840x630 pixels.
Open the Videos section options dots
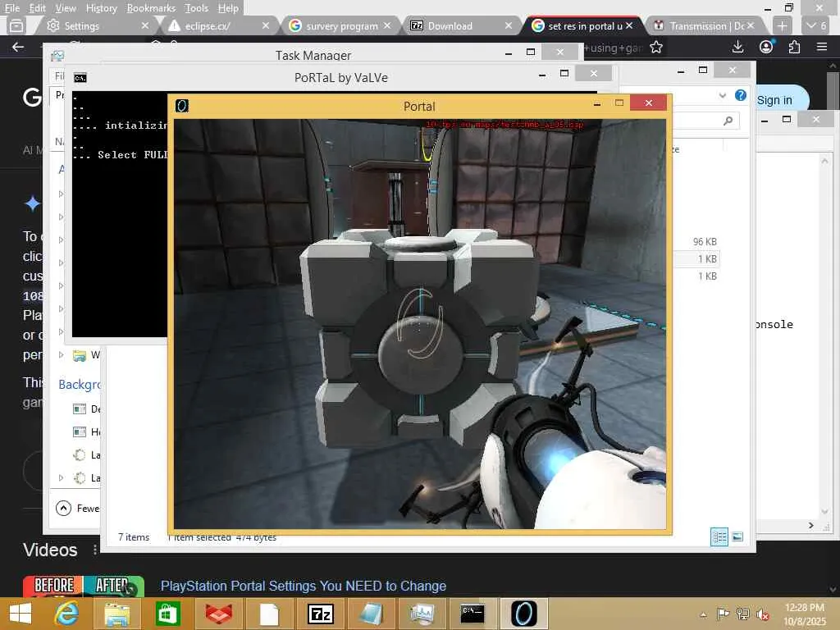[95, 550]
